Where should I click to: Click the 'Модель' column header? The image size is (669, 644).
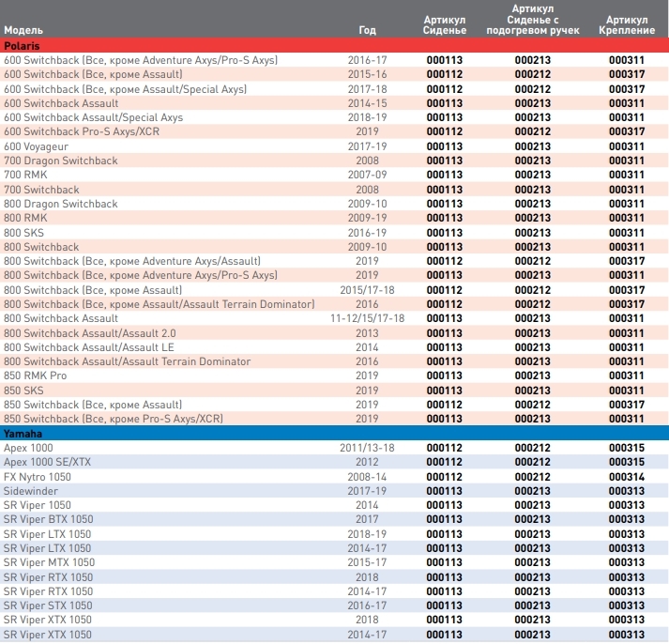tap(23, 30)
